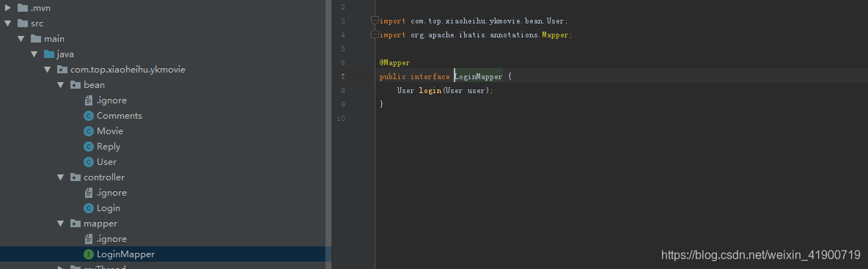The image size is (868, 269).
Task: Click the .ignore file icon under bean
Action: (x=89, y=100)
